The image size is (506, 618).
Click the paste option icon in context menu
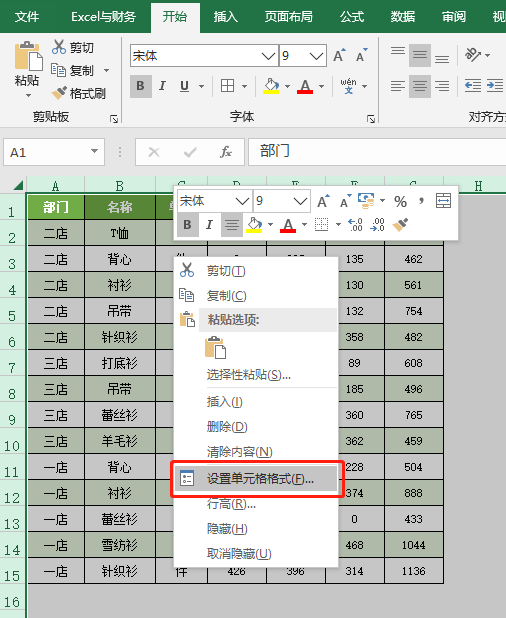tap(215, 347)
